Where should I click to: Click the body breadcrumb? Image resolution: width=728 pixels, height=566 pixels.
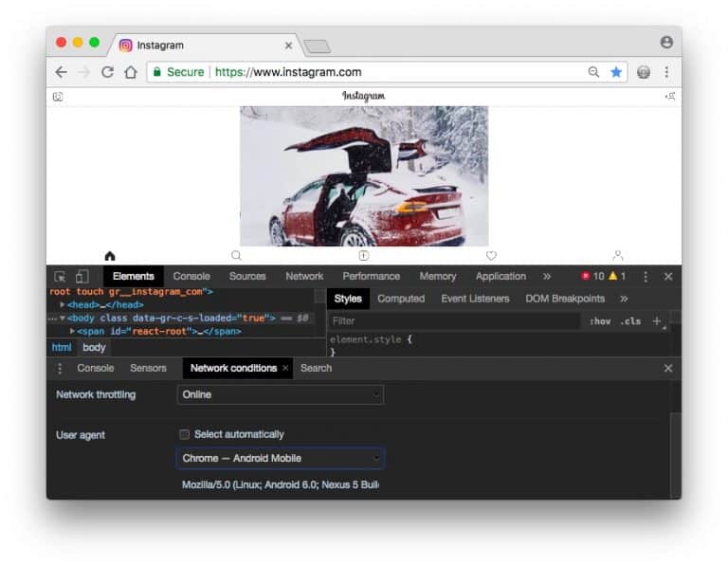pyautogui.click(x=94, y=347)
